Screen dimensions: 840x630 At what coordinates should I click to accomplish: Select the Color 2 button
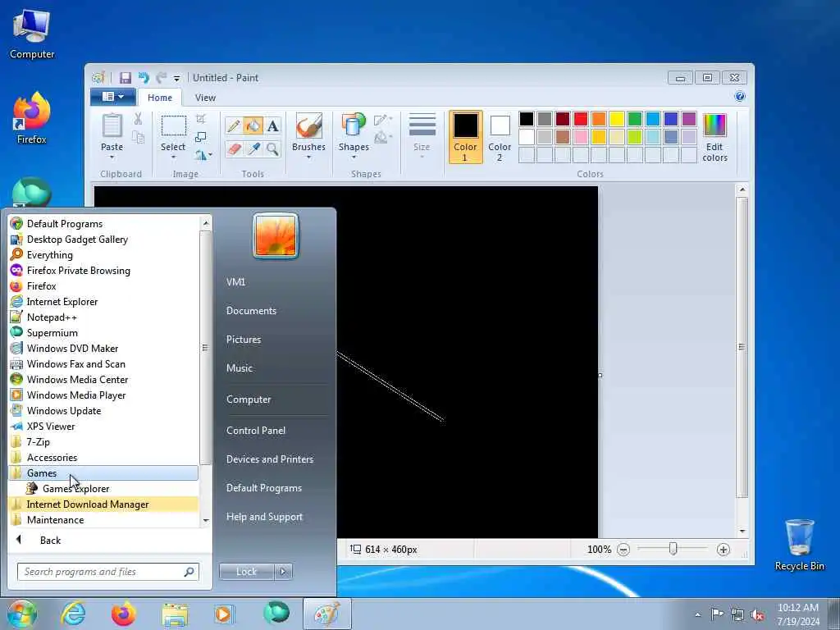tap(500, 137)
